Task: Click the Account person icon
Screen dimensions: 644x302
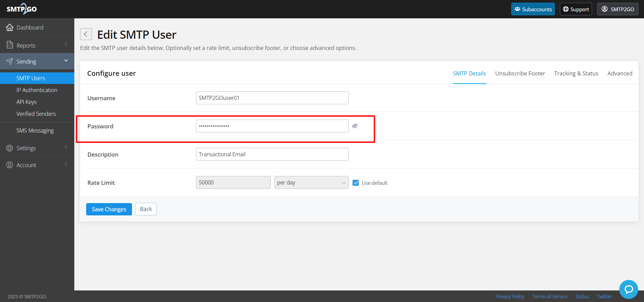Action: click(x=10, y=165)
